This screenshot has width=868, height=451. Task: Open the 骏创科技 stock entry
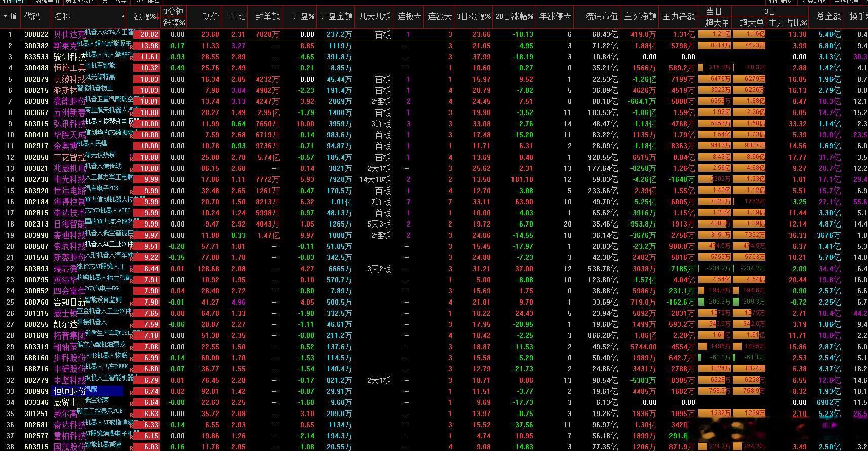pyautogui.click(x=69, y=57)
